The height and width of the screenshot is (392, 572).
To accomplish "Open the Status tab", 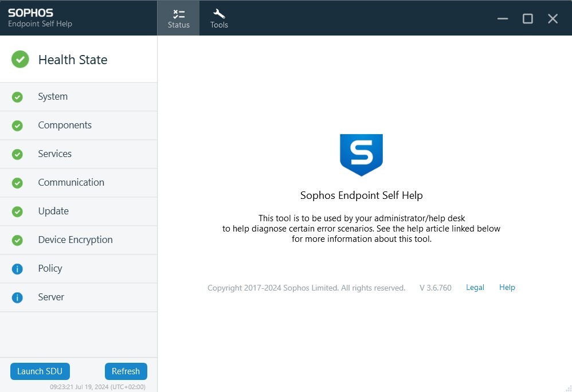I will point(178,17).
